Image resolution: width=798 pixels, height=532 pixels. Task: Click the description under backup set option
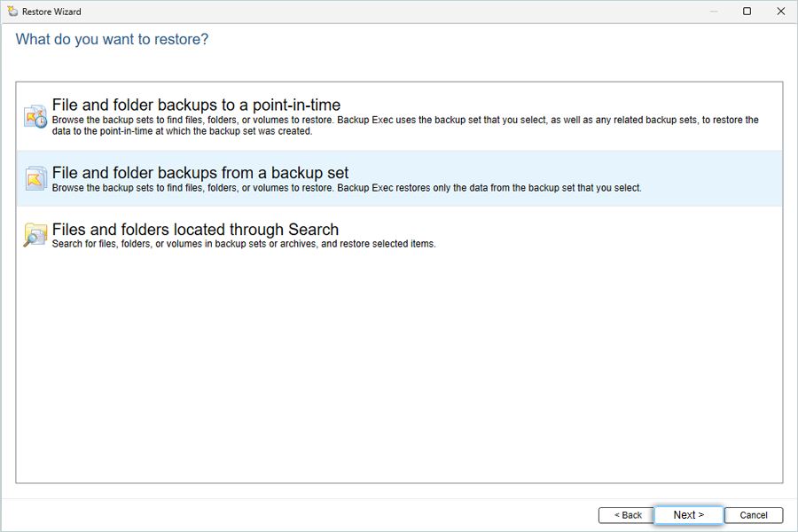[x=347, y=188]
